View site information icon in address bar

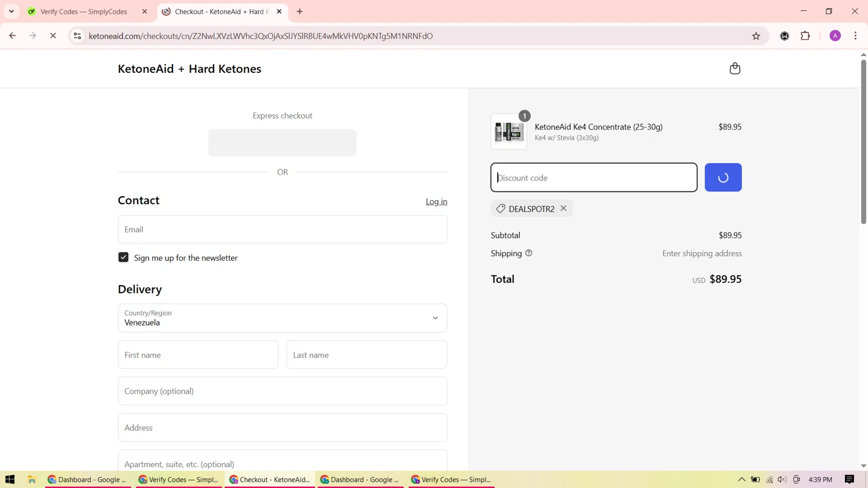click(x=77, y=36)
